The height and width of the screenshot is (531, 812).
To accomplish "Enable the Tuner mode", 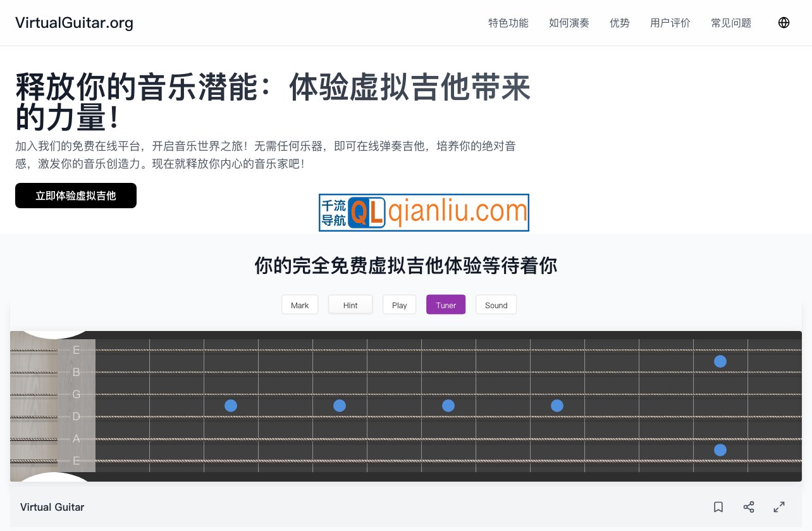I will [x=446, y=304].
